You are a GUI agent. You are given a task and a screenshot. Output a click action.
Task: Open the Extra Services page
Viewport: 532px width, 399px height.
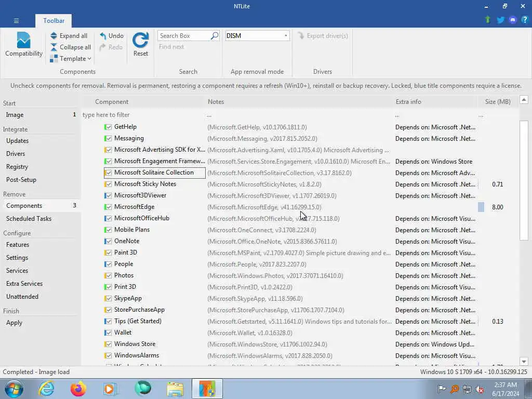[x=24, y=284]
